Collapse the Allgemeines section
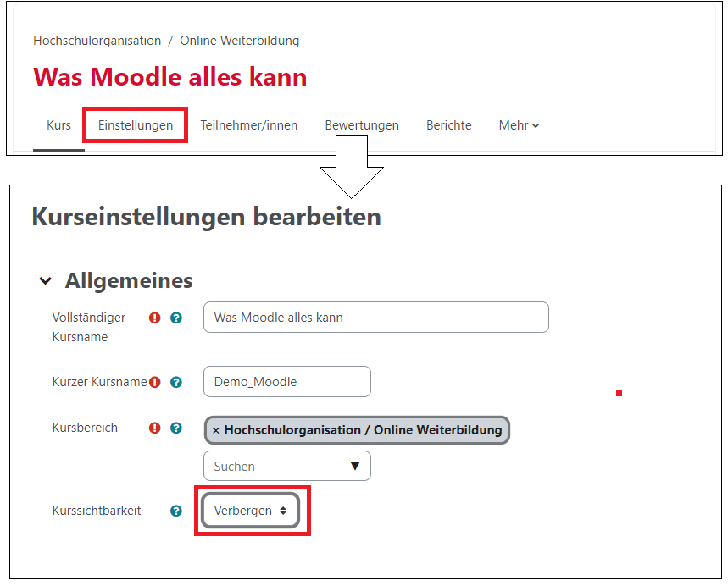The height and width of the screenshot is (586, 728). click(x=46, y=281)
